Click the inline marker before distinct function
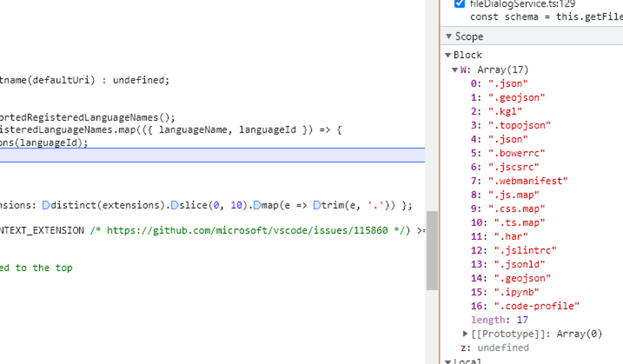Screen dimensions: 623x364 click(x=46, y=205)
